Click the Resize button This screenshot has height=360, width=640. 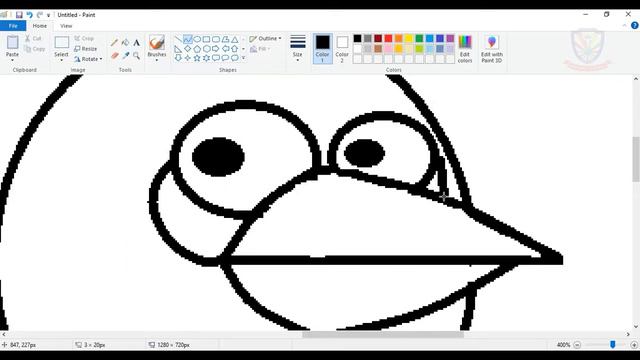(x=86, y=49)
